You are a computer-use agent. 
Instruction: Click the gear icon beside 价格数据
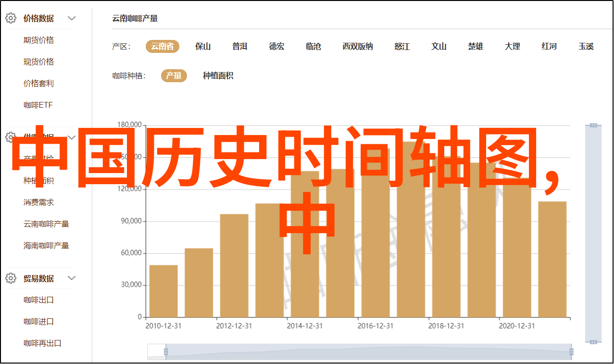tap(11, 18)
